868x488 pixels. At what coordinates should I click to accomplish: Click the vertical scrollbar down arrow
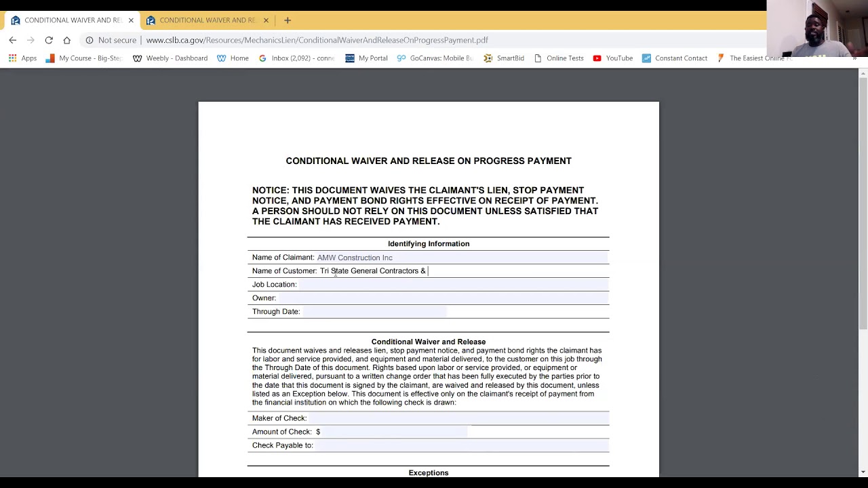(x=863, y=472)
